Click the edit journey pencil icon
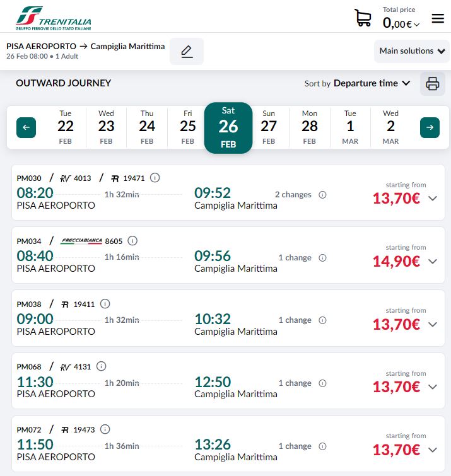Screen dimensions: 451x476 point(187,51)
